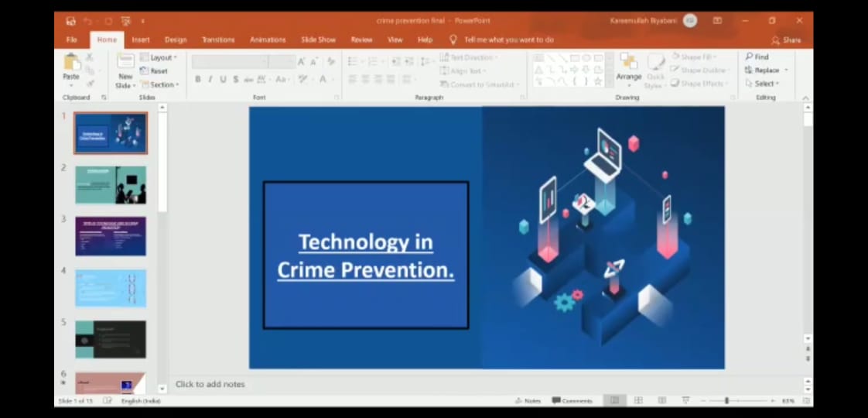This screenshot has width=868, height=418.
Task: Open the Insert ribbon tab
Action: coord(141,39)
